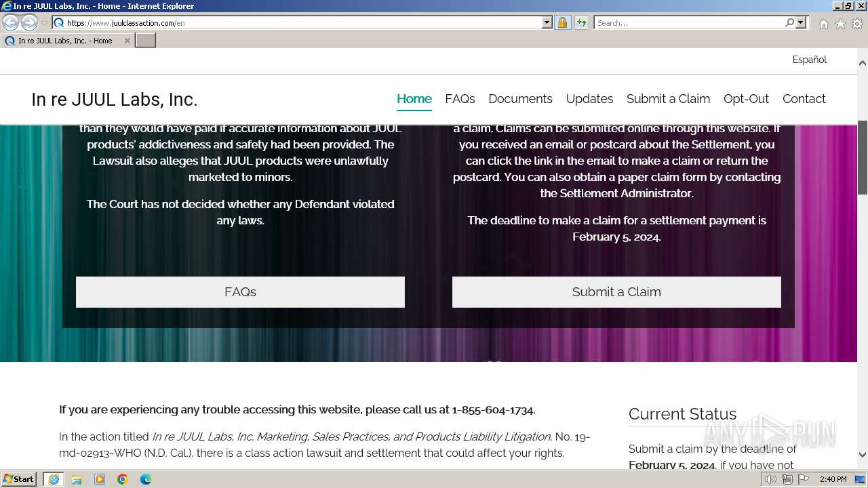Image resolution: width=868 pixels, height=488 pixels.
Task: Click the large FAQs button
Action: point(240,292)
